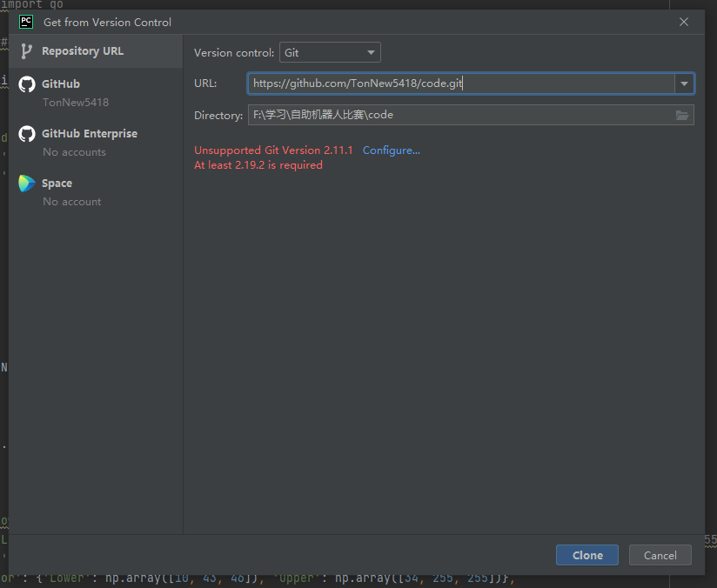
Task: Click the 'Unsupported Git Version 2.11.1' error text
Action: [x=273, y=150]
